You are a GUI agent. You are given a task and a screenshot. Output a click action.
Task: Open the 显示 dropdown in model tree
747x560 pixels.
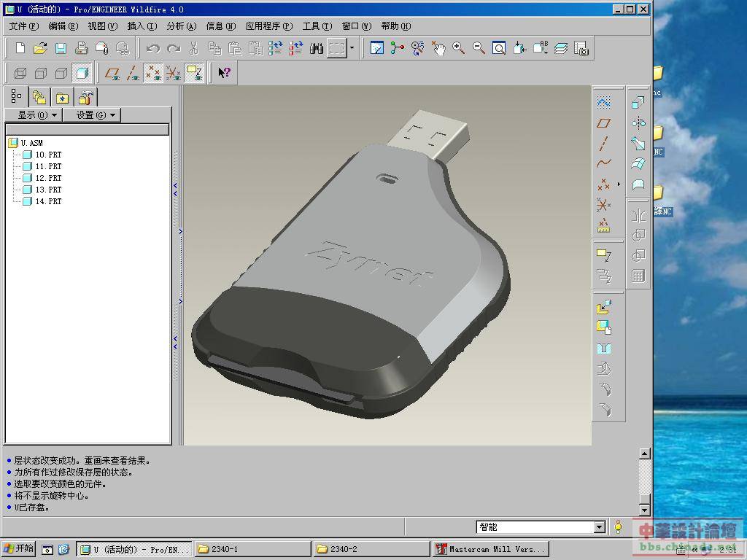[34, 114]
